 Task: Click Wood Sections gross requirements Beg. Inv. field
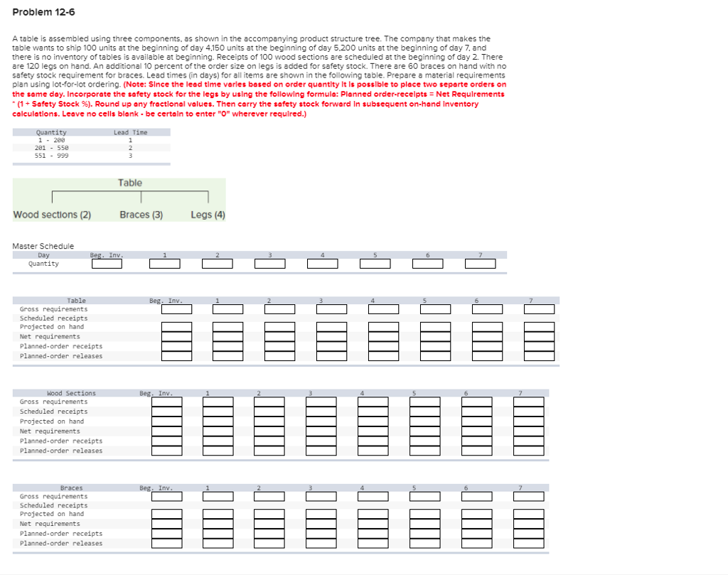pos(166,402)
